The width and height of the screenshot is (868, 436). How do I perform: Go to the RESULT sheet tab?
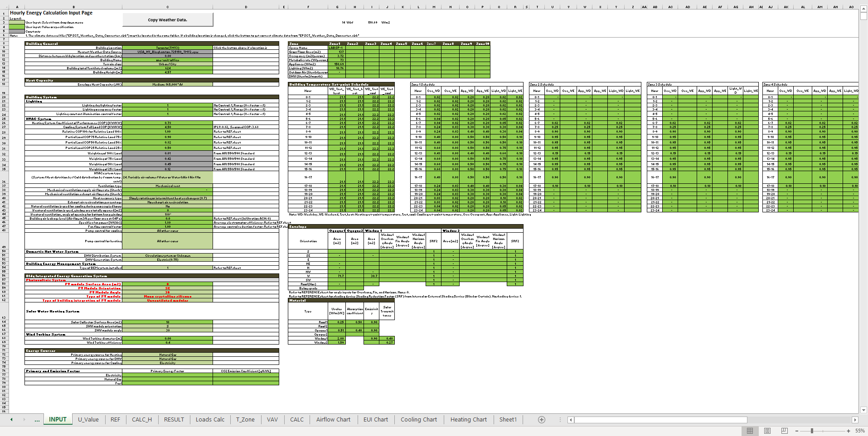174,420
